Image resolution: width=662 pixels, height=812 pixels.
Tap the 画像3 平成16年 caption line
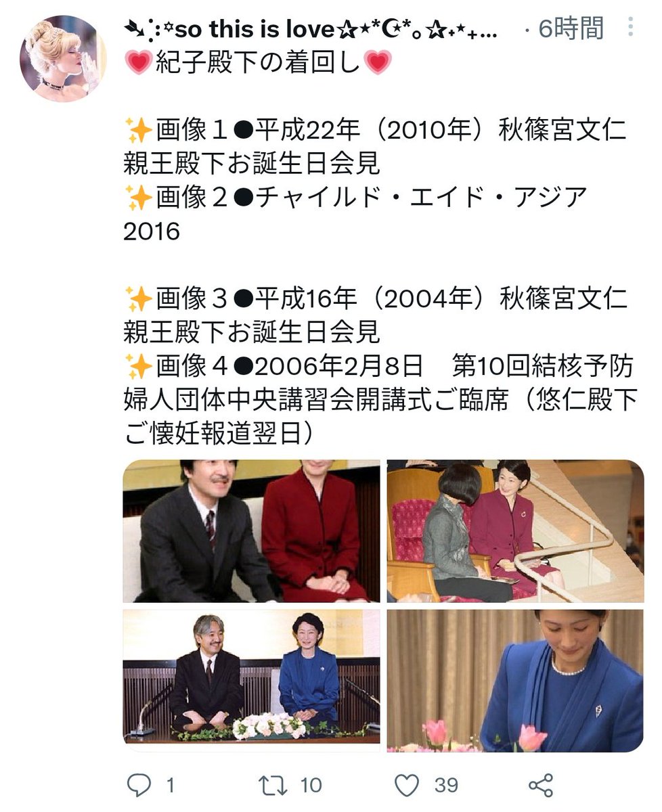click(x=376, y=315)
